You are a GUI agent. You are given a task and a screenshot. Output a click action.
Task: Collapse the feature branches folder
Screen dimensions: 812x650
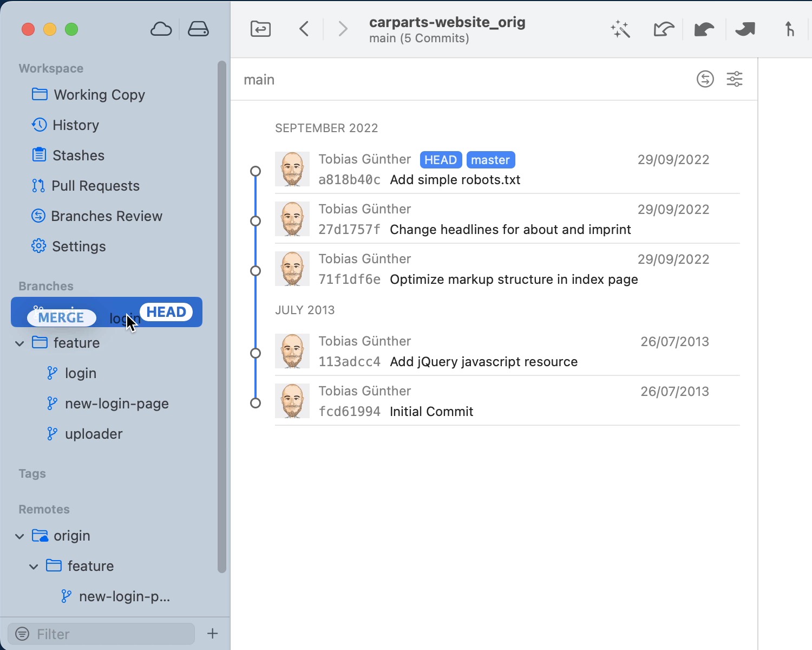pyautogui.click(x=20, y=343)
